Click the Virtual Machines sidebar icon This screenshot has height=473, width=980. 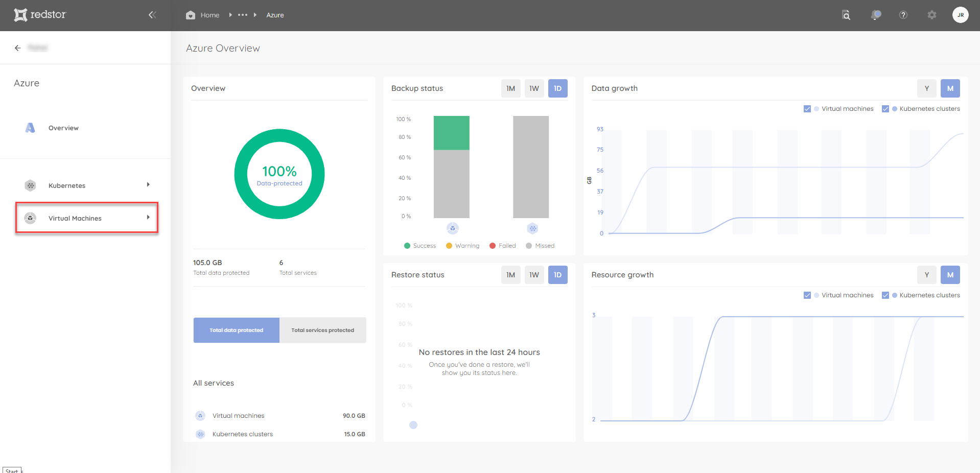31,218
